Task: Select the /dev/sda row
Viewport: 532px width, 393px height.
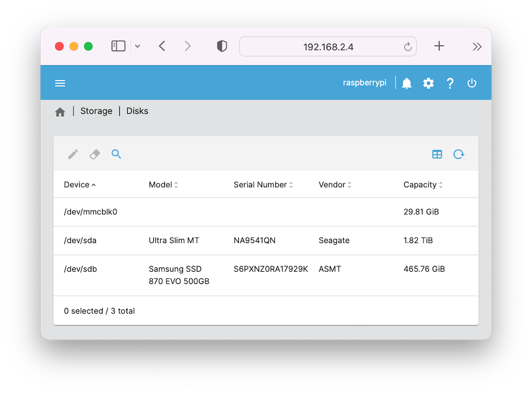Action: (265, 240)
